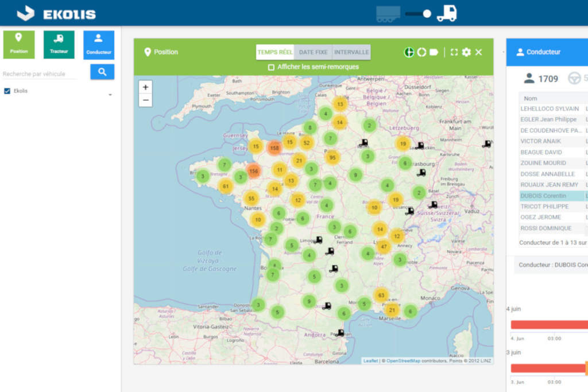Activate the TEMPS RÉEL tab
This screenshot has height=392, width=588.
[x=275, y=52]
